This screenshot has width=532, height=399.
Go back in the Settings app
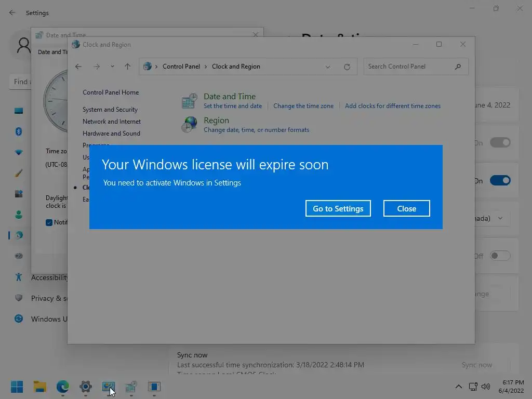[12, 13]
